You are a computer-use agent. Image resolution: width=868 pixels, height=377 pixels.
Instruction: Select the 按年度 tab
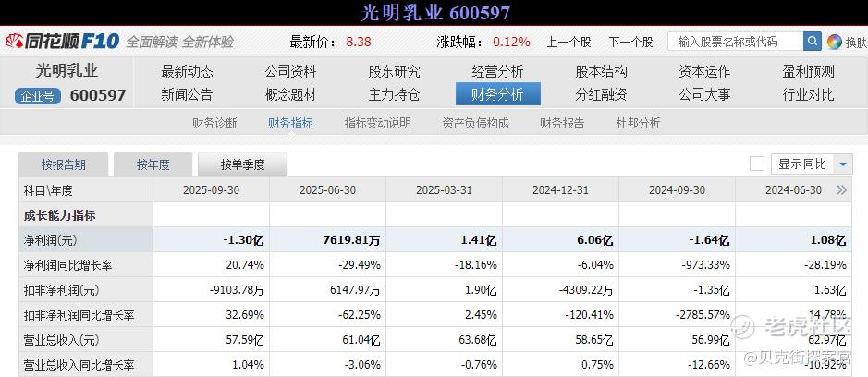(153, 164)
